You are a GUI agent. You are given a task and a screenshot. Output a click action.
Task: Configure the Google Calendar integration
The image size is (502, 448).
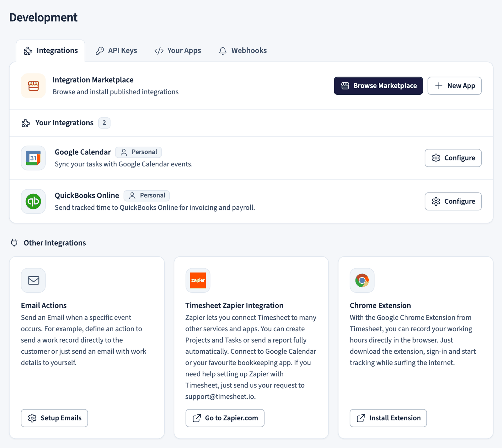tap(453, 158)
